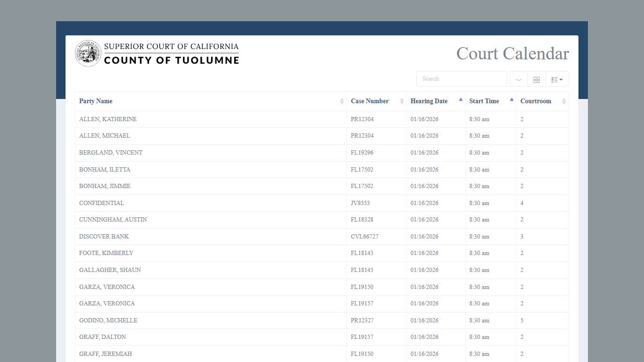Click the Party Name sort arrows
644x362 pixels.
[x=342, y=101]
